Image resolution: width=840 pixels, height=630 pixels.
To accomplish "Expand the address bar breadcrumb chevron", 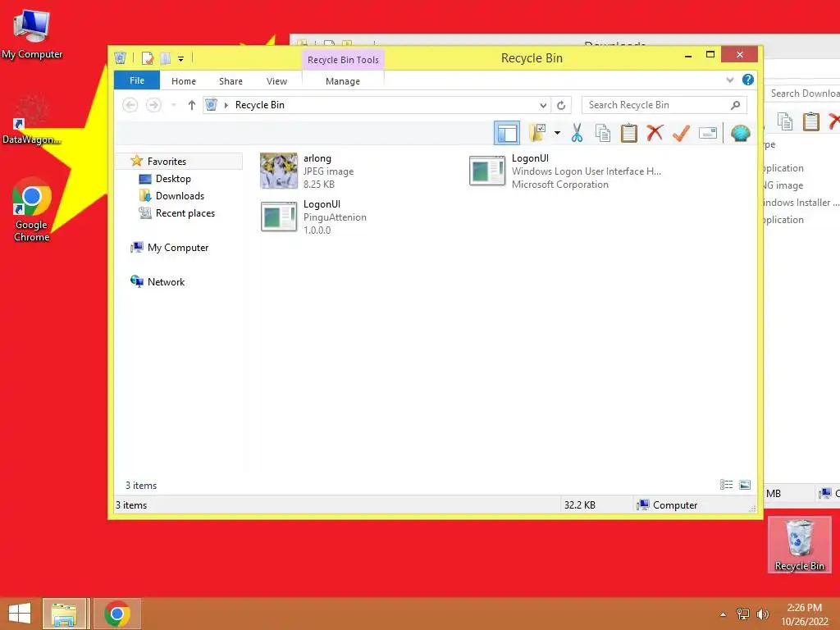I will 226,105.
